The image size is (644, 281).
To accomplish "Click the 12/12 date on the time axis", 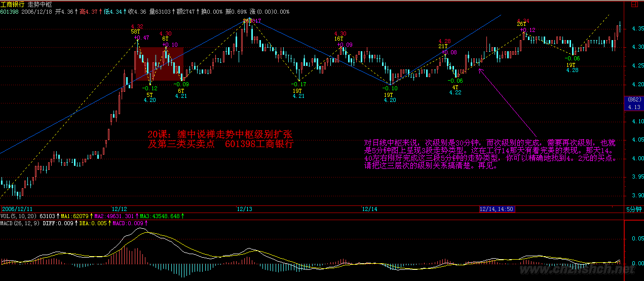I will pyautogui.click(x=119, y=208).
